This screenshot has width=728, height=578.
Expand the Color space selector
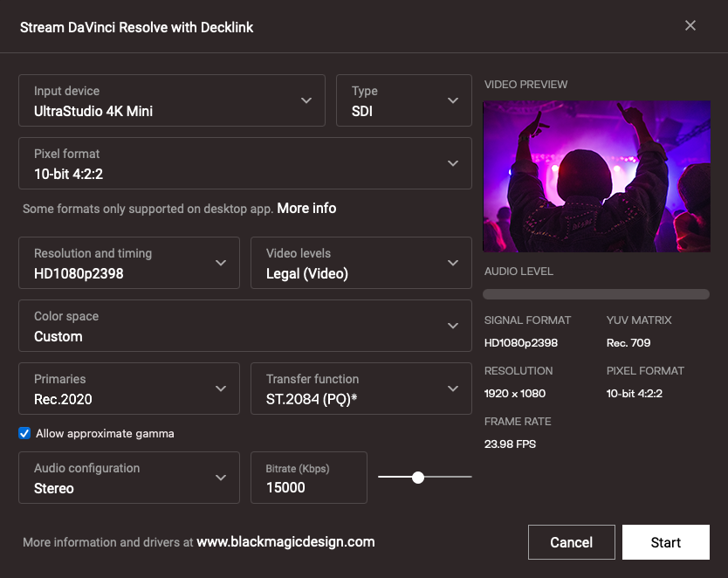tap(244, 326)
